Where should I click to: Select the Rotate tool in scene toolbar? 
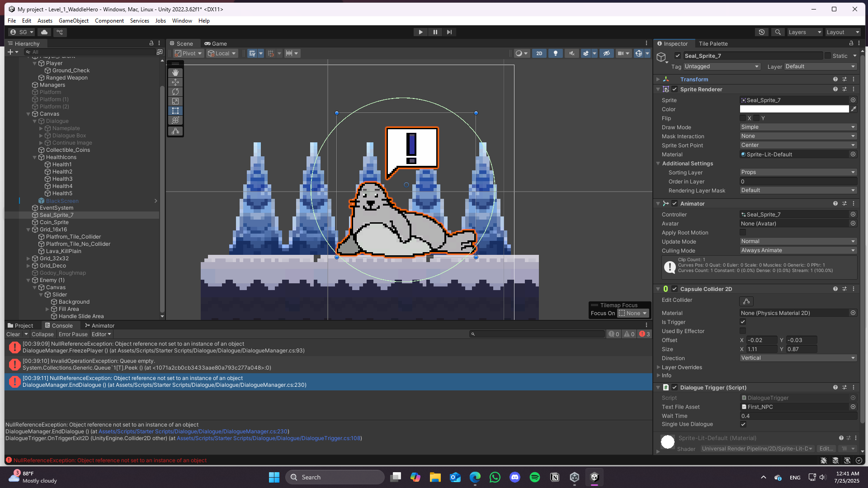click(175, 92)
